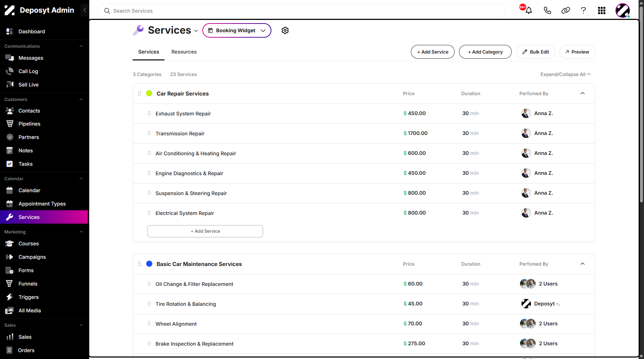Viewport: 644px width, 359px height.
Task: Click Add Service under Car Repair
Action: [x=205, y=231]
